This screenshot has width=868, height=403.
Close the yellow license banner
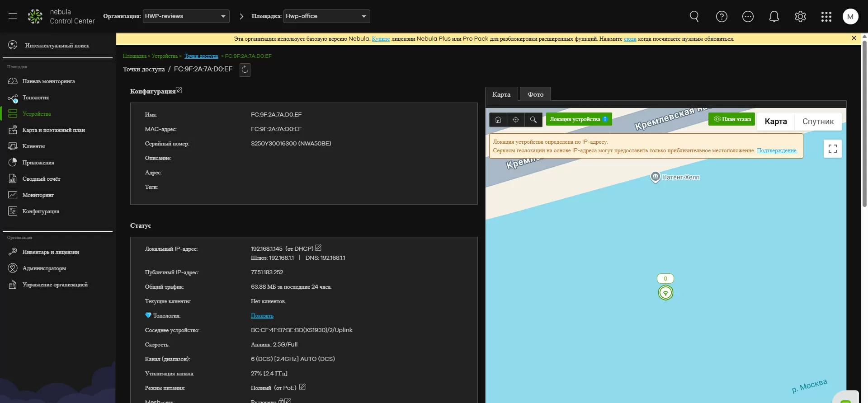(x=854, y=38)
